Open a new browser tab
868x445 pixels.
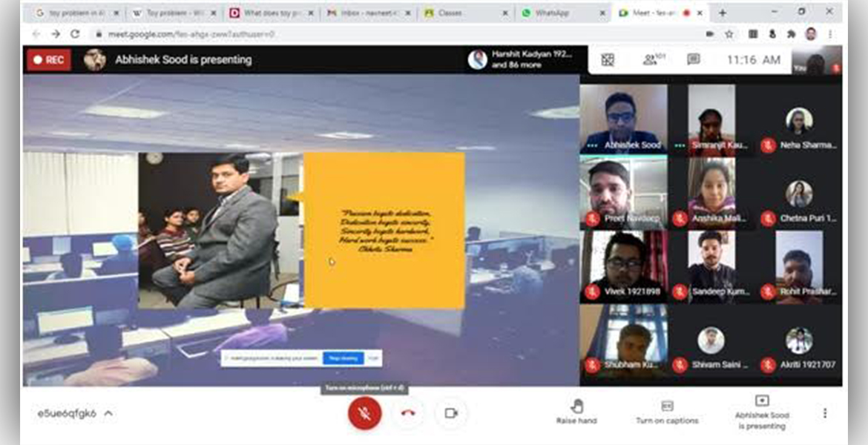[x=722, y=13]
